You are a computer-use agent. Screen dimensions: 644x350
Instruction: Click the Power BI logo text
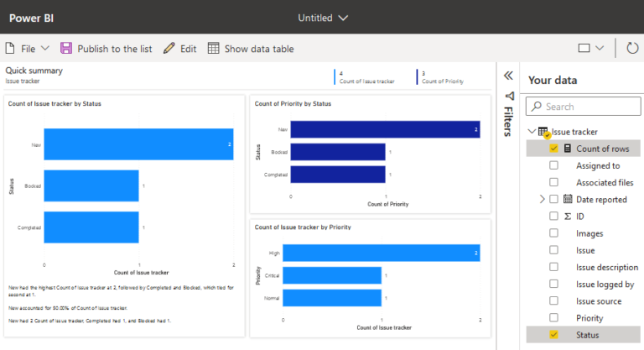tap(31, 18)
